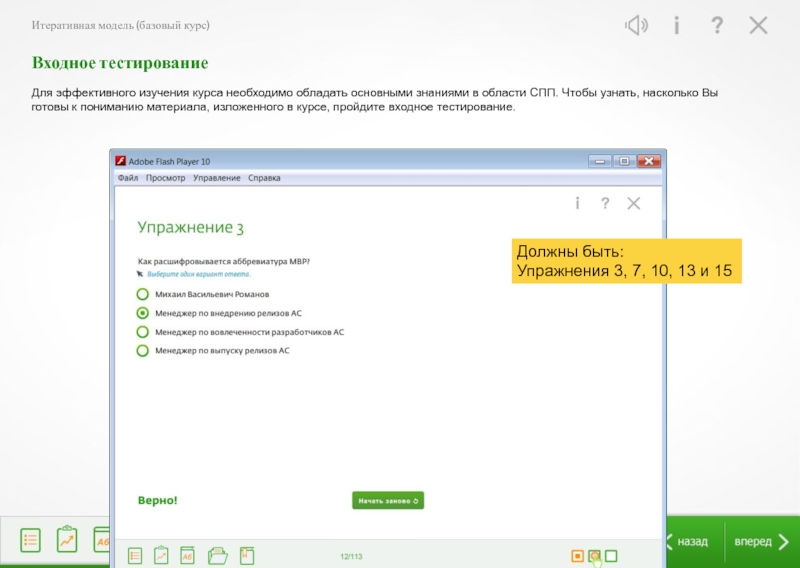Click the Adobe Flash Player title icon
Screen dimensions: 800x568
pyautogui.click(x=120, y=161)
